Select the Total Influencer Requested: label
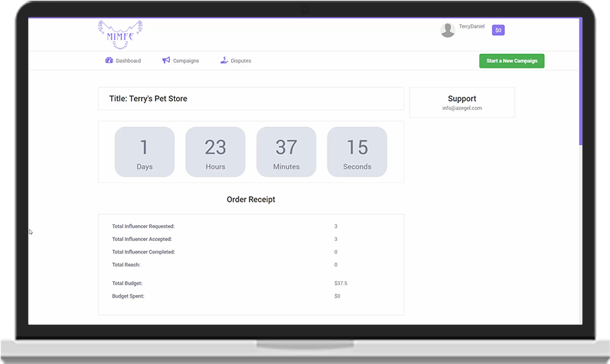 pos(143,227)
